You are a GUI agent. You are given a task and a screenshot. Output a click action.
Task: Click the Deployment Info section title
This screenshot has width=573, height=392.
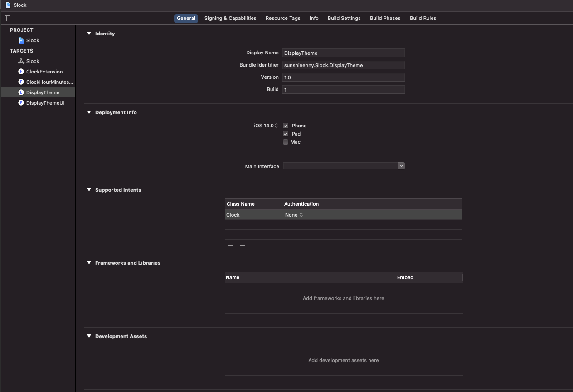[x=116, y=112]
